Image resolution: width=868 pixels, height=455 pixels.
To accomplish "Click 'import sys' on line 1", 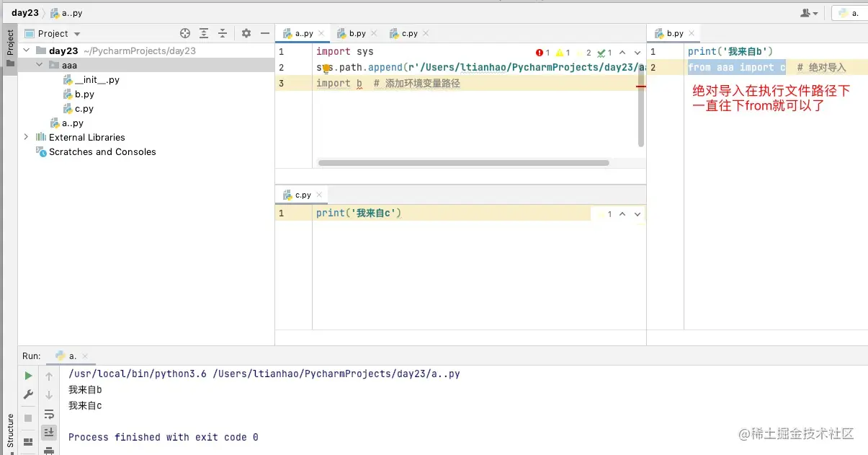I will [x=344, y=52].
